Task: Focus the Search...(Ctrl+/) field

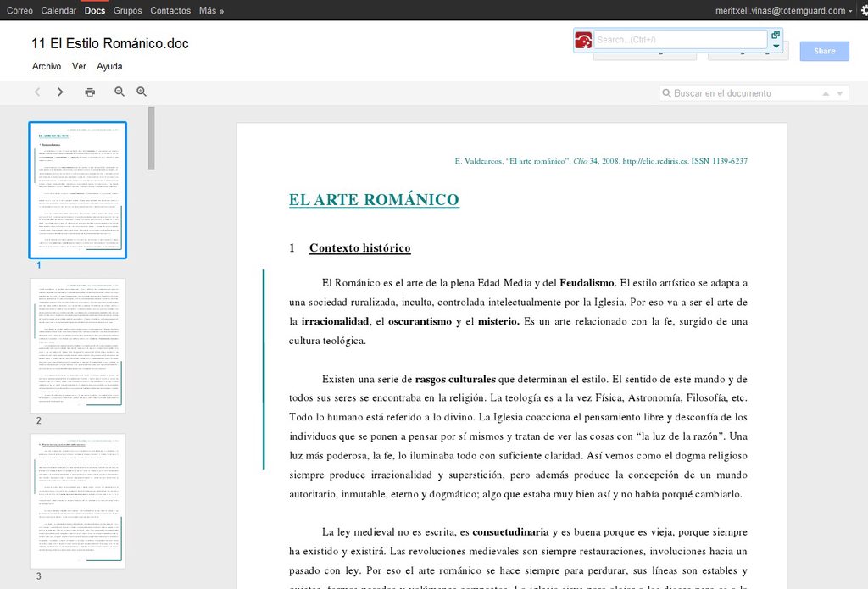Action: tap(681, 40)
